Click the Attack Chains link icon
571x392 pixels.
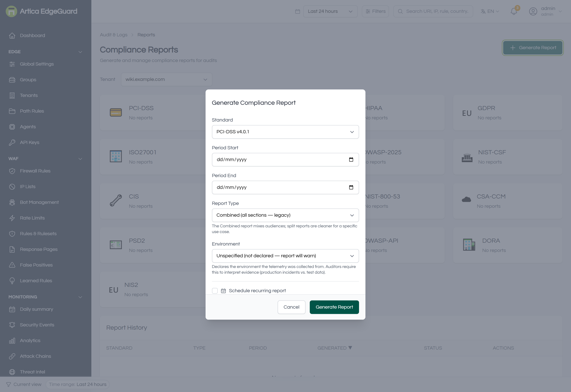tap(12, 356)
